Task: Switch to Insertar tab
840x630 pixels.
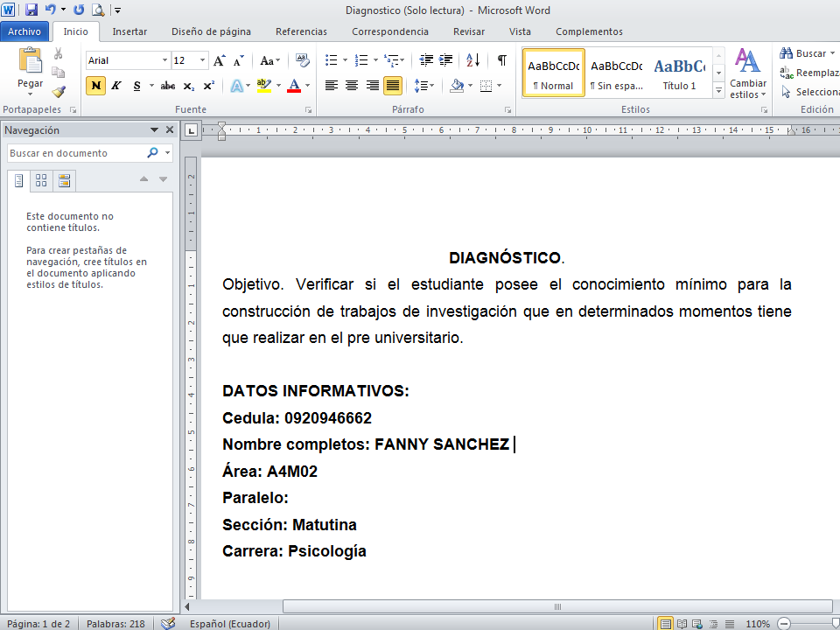Action: [129, 31]
